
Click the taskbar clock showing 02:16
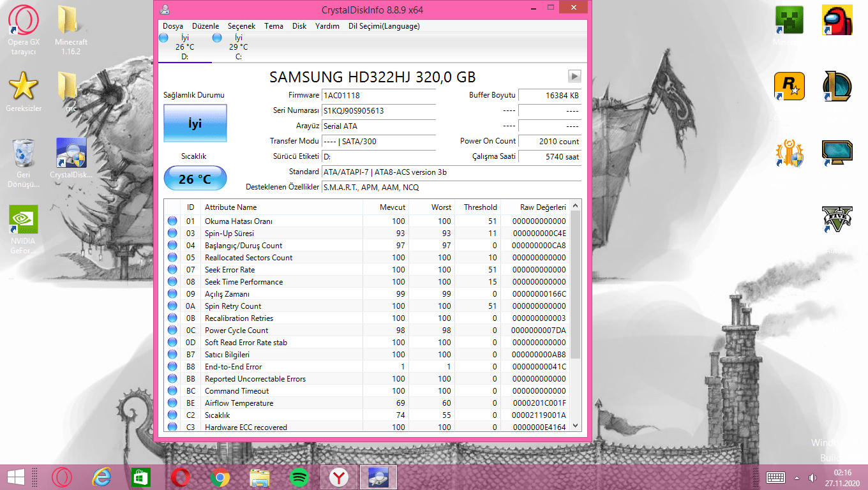tap(842, 477)
